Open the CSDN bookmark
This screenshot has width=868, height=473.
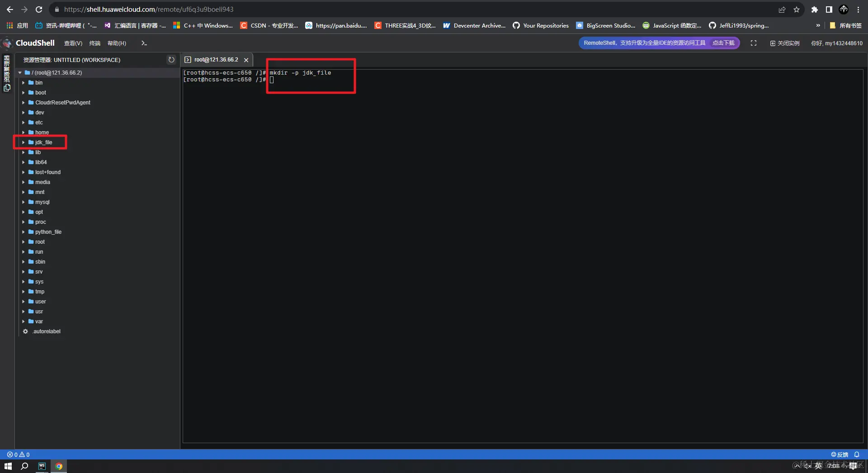269,25
